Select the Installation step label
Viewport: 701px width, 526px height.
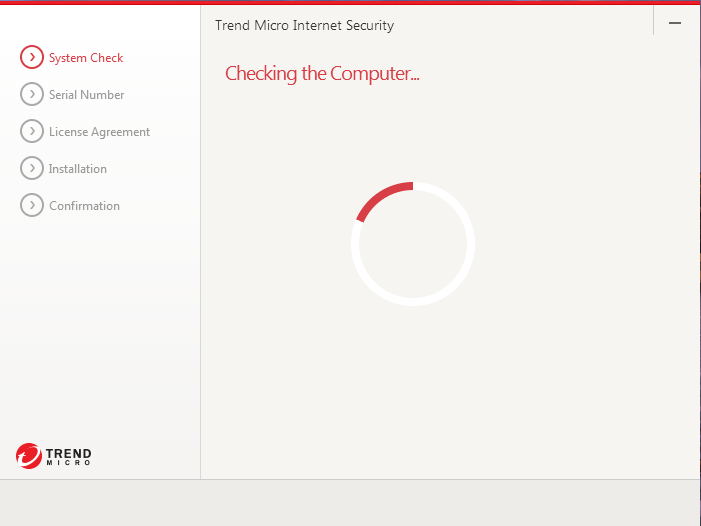78,169
